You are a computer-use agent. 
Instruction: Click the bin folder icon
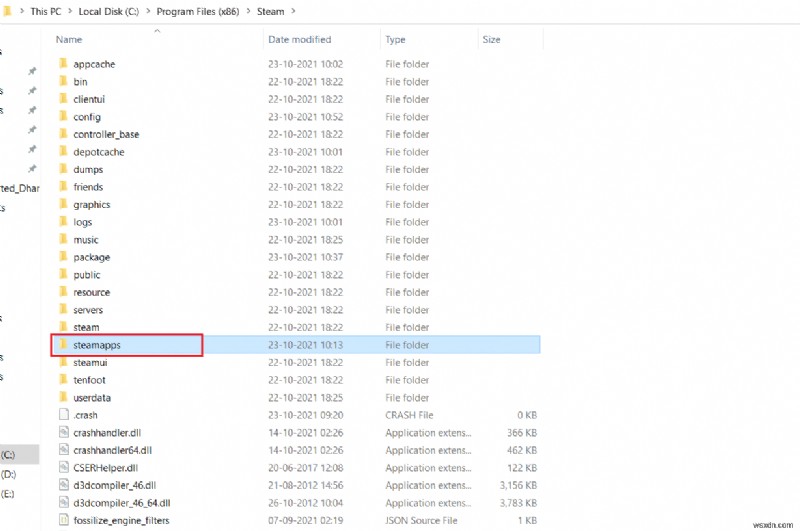(x=63, y=81)
